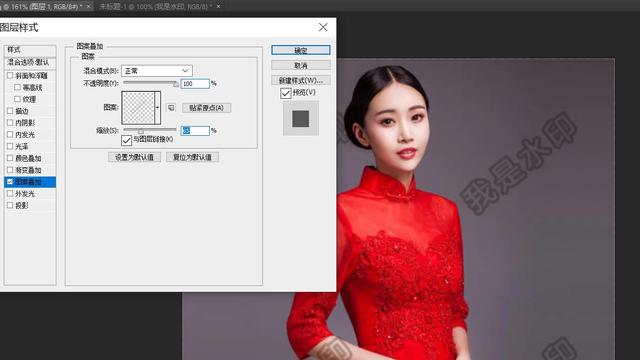Enable 等高线 checkbox
Image resolution: width=640 pixels, height=360 pixels.
(18, 87)
